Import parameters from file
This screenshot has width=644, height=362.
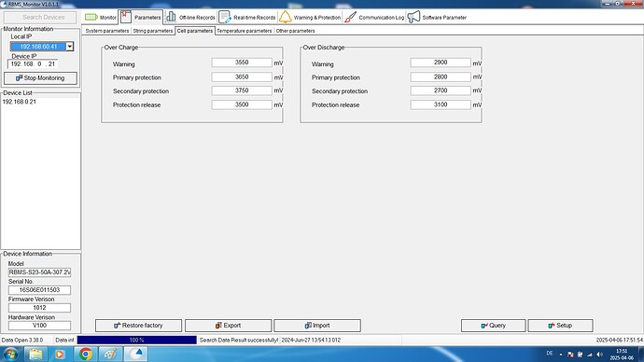point(317,326)
